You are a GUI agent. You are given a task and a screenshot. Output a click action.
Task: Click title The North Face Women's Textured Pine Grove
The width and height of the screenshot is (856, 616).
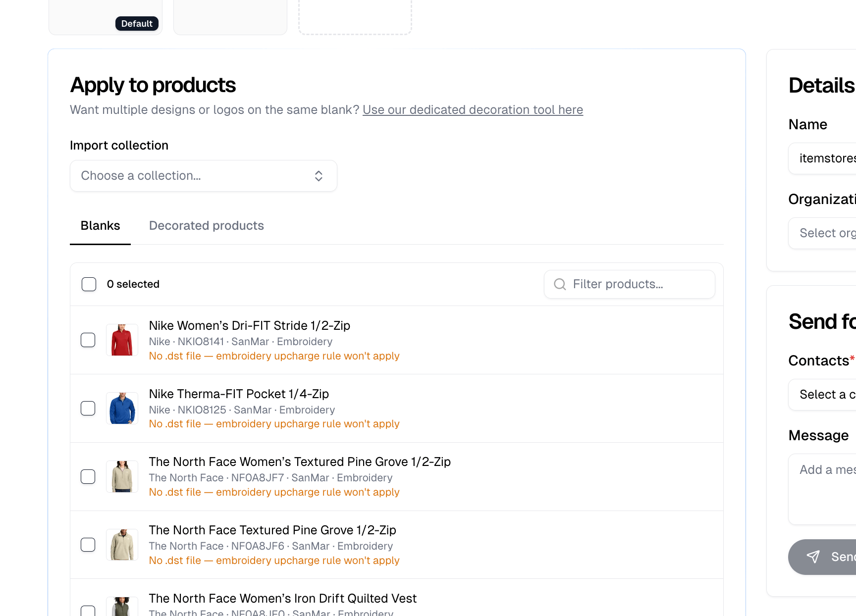(300, 462)
